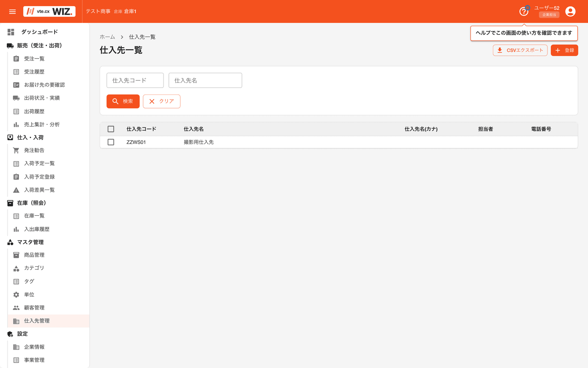Click the shapes icon beside カテゴリ
The width and height of the screenshot is (588, 368).
point(16,268)
